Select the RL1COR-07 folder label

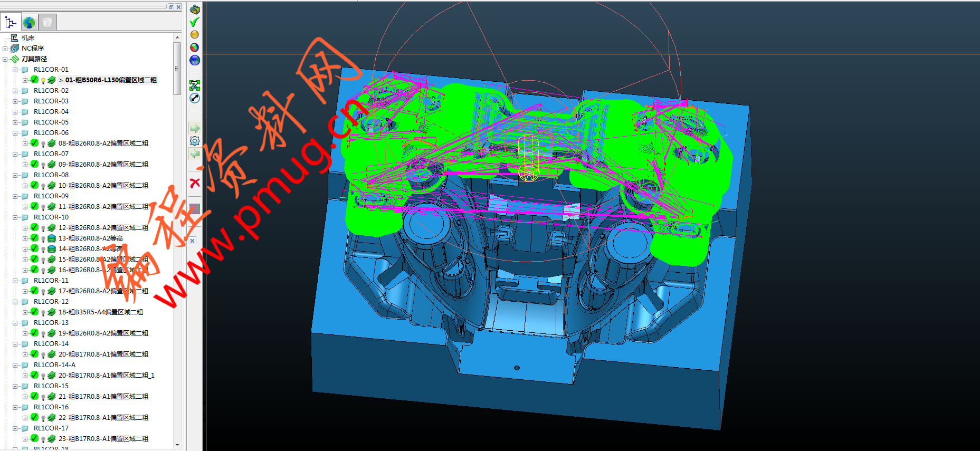[51, 154]
